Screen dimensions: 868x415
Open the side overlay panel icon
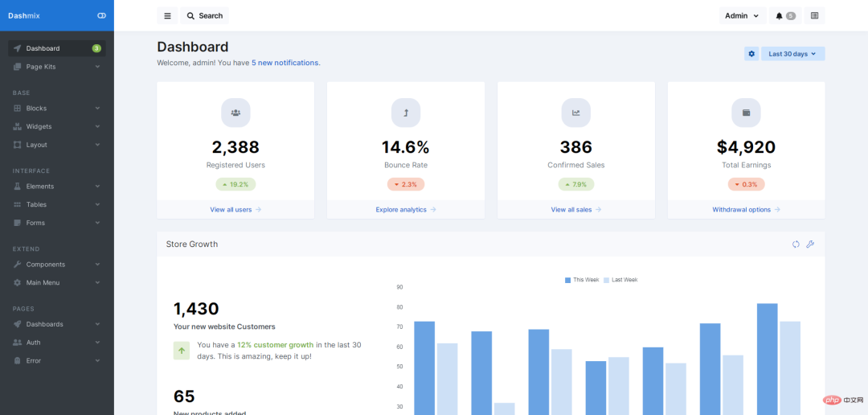click(x=814, y=15)
